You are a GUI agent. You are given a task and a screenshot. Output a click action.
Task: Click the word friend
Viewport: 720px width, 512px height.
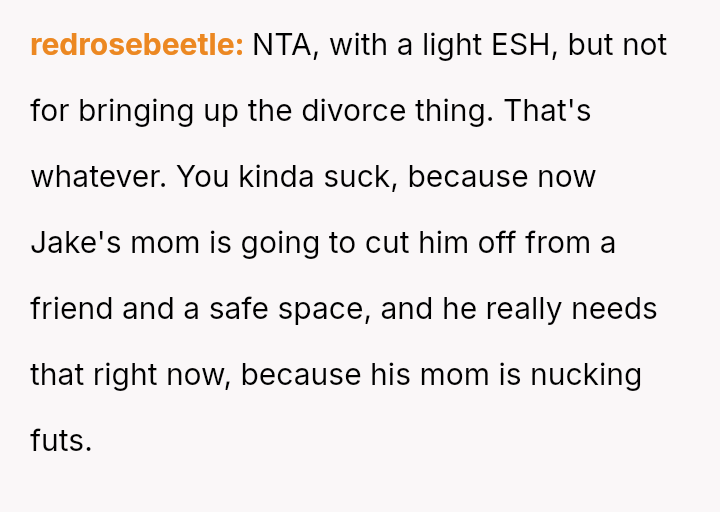click(72, 309)
